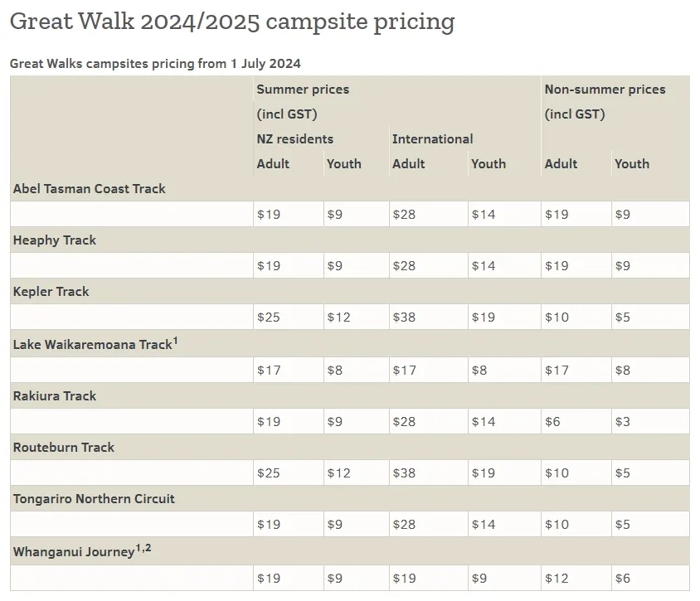This screenshot has width=700, height=601.
Task: Click the International subheader
Action: point(433,139)
